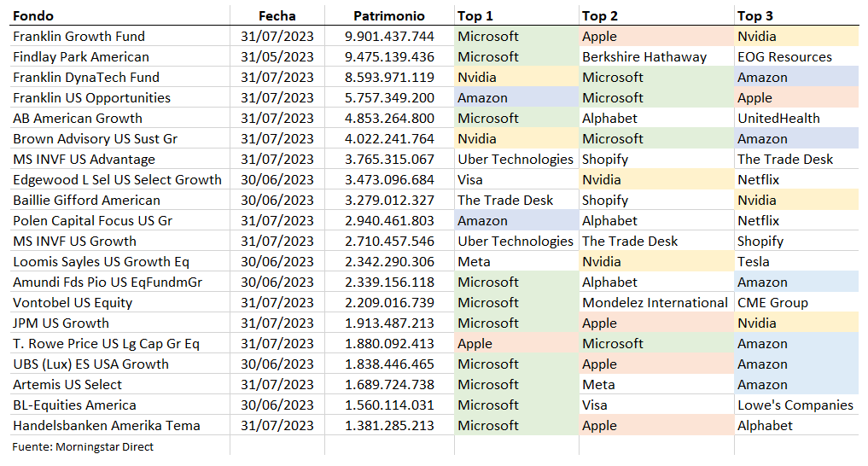The height and width of the screenshot is (466, 868).
Task: Select the CME Group cell
Action: tap(771, 302)
